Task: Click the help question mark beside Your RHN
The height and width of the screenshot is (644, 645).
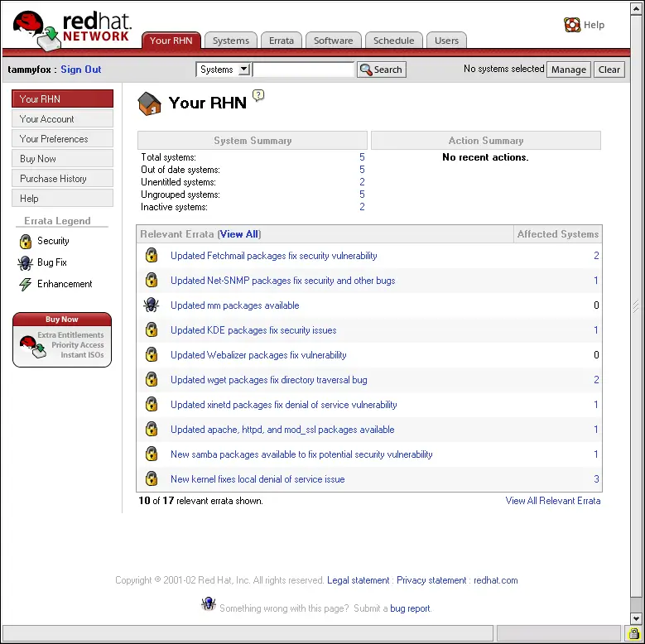Action: point(258,96)
